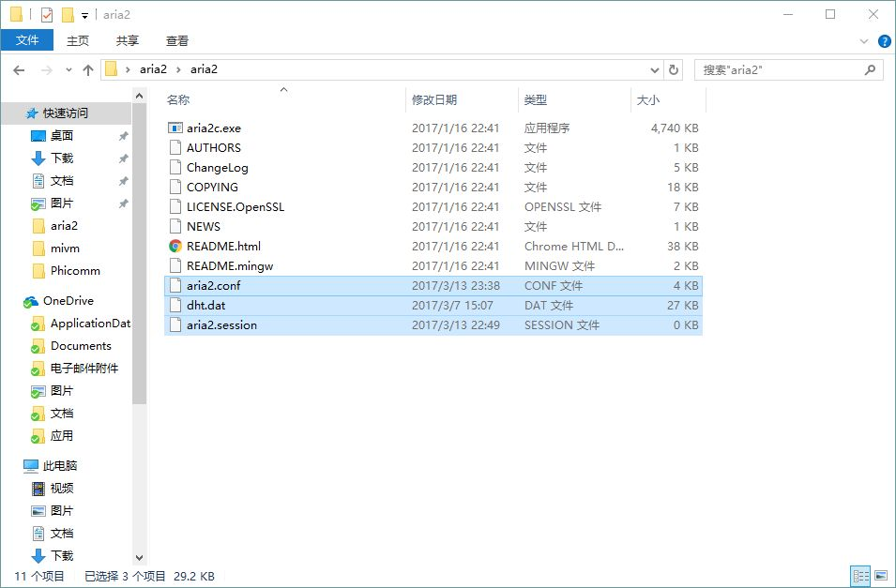The width and height of the screenshot is (896, 588).
Task: Sort by 类型 column header
Action: click(574, 100)
